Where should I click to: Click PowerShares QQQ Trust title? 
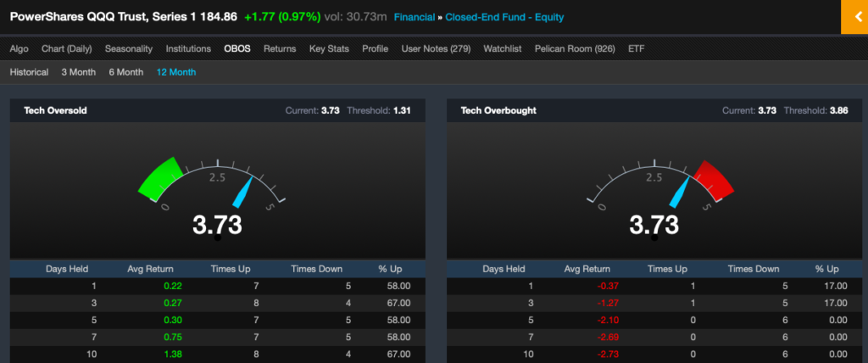[x=103, y=17]
